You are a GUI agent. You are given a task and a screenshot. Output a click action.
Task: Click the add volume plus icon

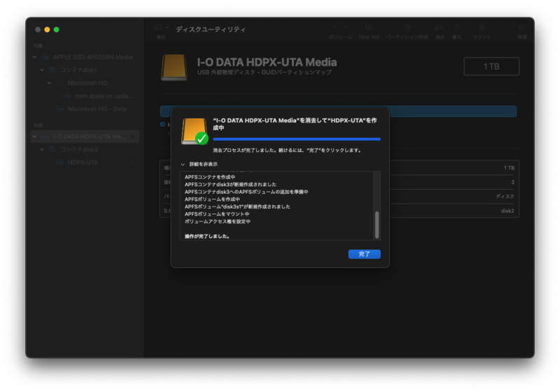pyautogui.click(x=335, y=27)
